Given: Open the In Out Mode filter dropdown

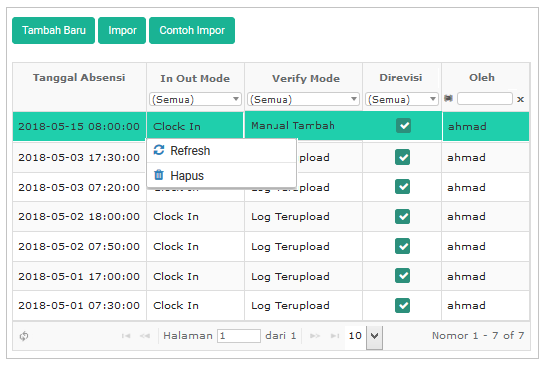Looking at the screenshot, I should coord(195,99).
